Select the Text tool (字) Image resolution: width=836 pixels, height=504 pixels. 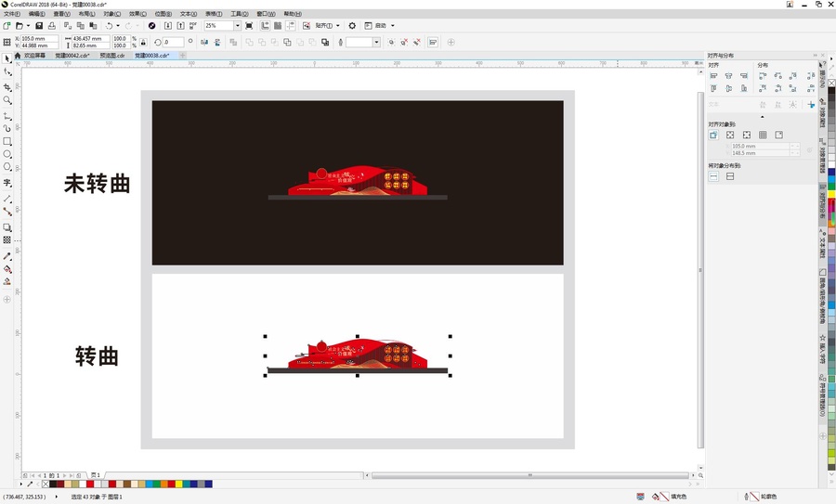[7, 183]
